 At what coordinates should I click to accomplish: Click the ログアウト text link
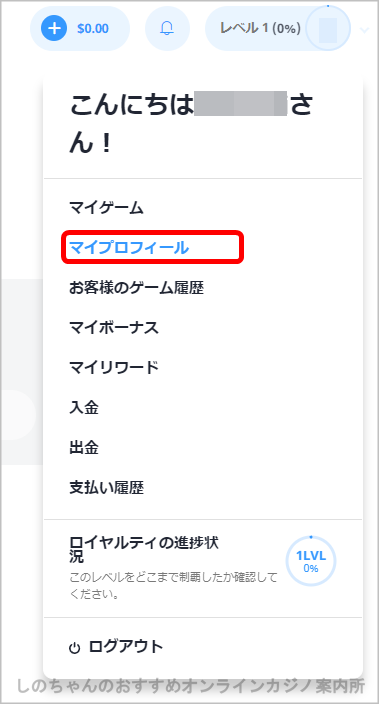click(x=126, y=647)
